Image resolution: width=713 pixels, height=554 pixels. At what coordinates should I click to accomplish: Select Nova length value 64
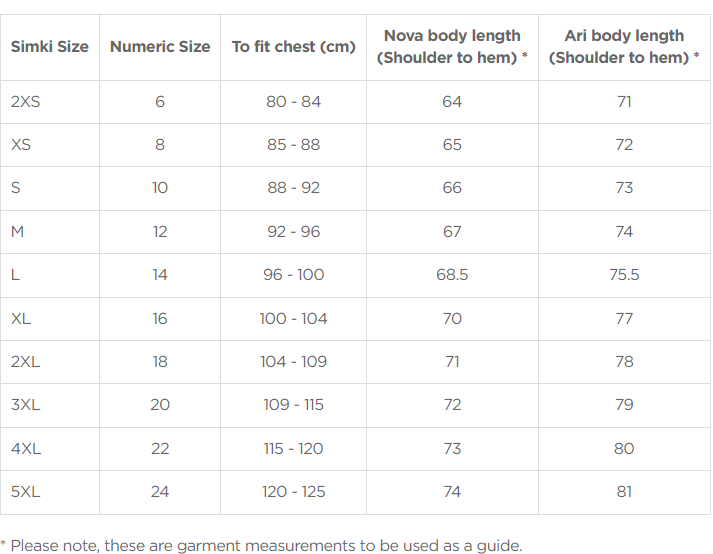(452, 101)
